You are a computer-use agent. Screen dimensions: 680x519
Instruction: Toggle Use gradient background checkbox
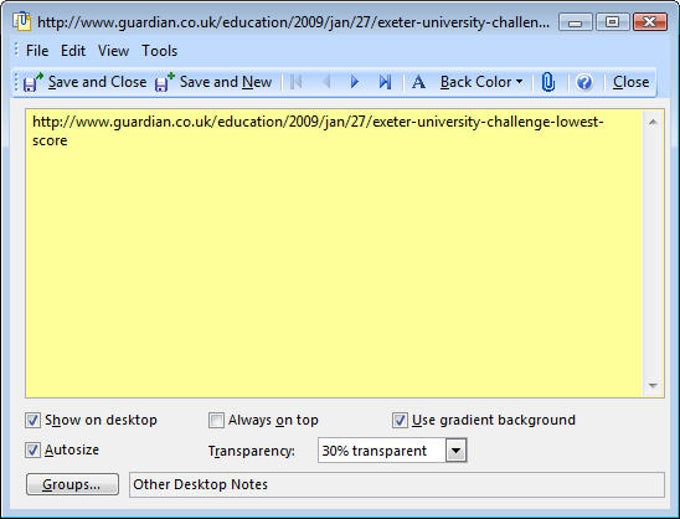click(x=399, y=420)
